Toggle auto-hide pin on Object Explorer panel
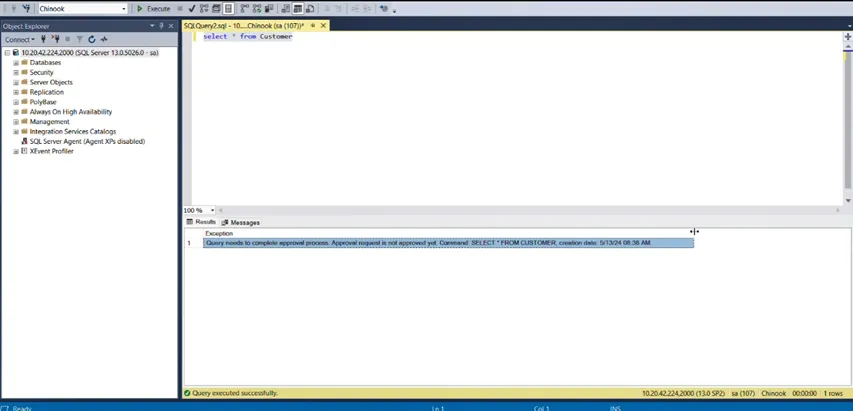 (162, 26)
